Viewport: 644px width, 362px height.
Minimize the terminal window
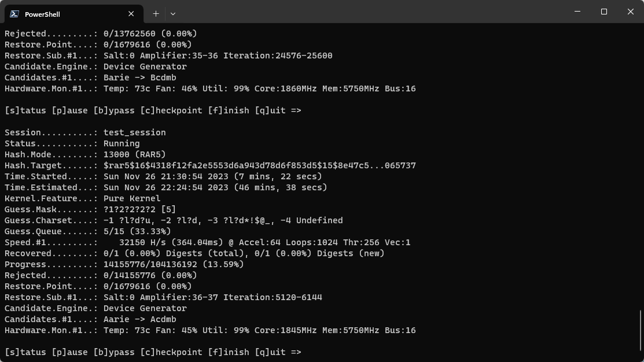pos(577,12)
